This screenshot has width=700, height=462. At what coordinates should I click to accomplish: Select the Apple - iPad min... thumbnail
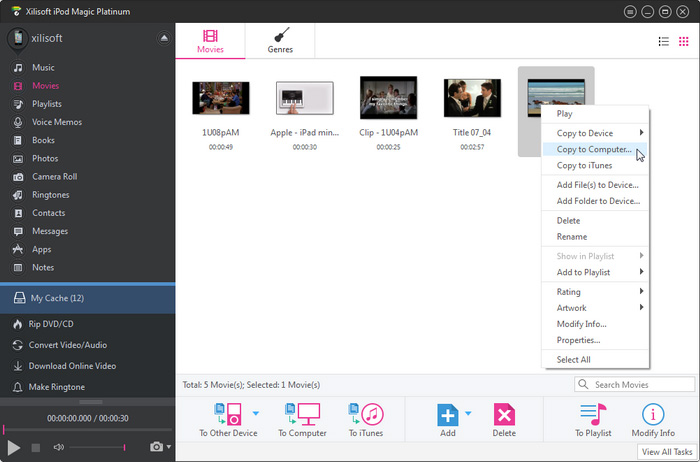pos(304,98)
